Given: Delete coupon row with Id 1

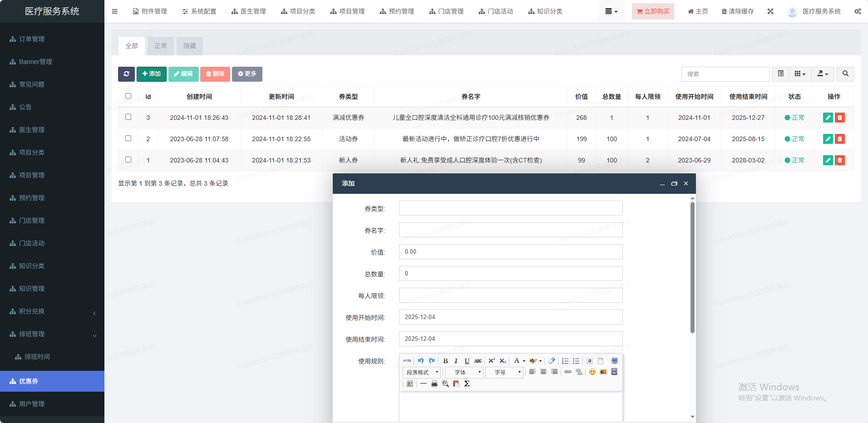Looking at the screenshot, I should [x=840, y=160].
